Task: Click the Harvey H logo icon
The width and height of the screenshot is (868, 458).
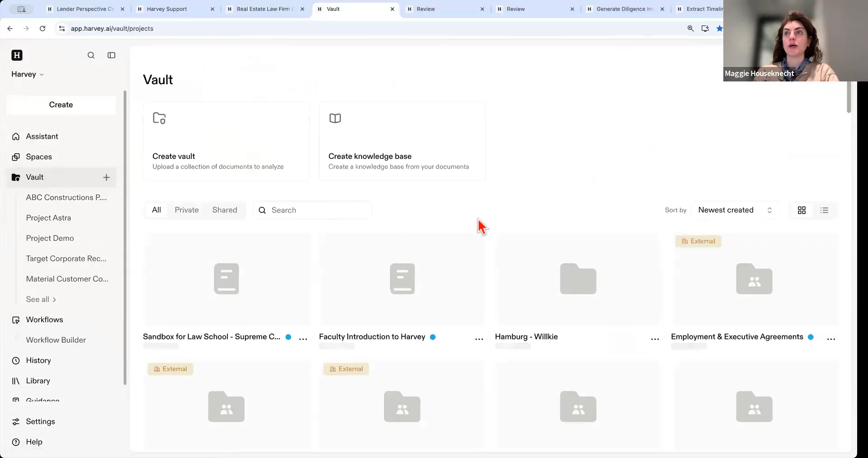Action: pos(17,55)
